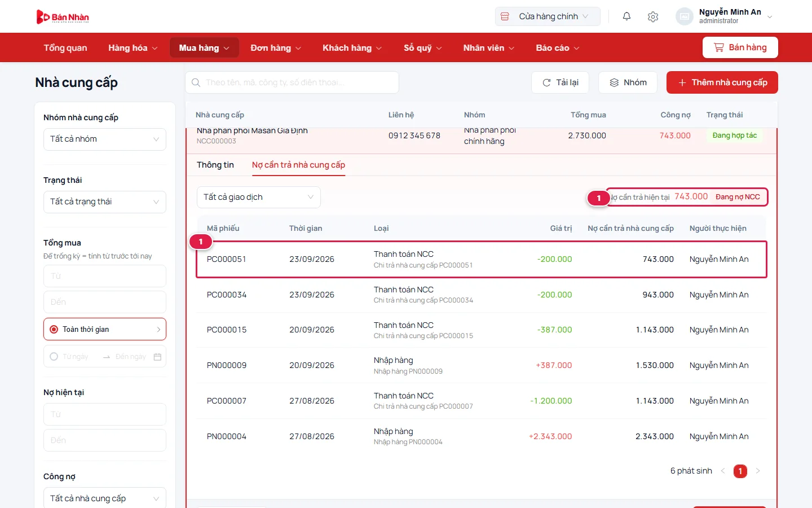Open the Mua hàng menu
Image resolution: width=812 pixels, height=508 pixels.
pos(204,48)
